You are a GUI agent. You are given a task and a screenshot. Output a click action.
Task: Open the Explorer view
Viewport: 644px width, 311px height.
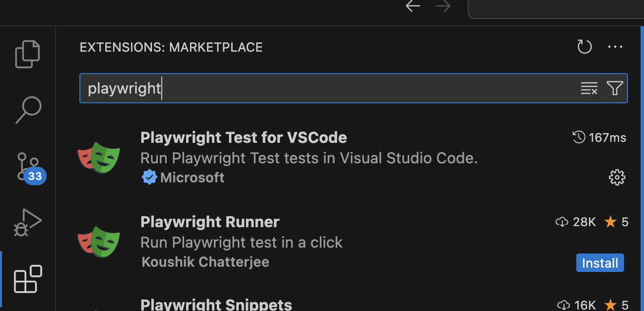27,54
